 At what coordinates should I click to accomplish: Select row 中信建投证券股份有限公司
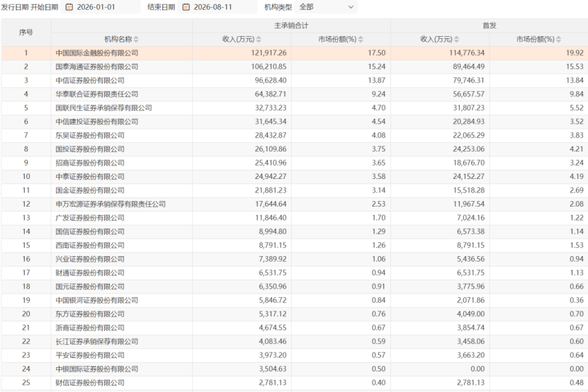[294, 122]
